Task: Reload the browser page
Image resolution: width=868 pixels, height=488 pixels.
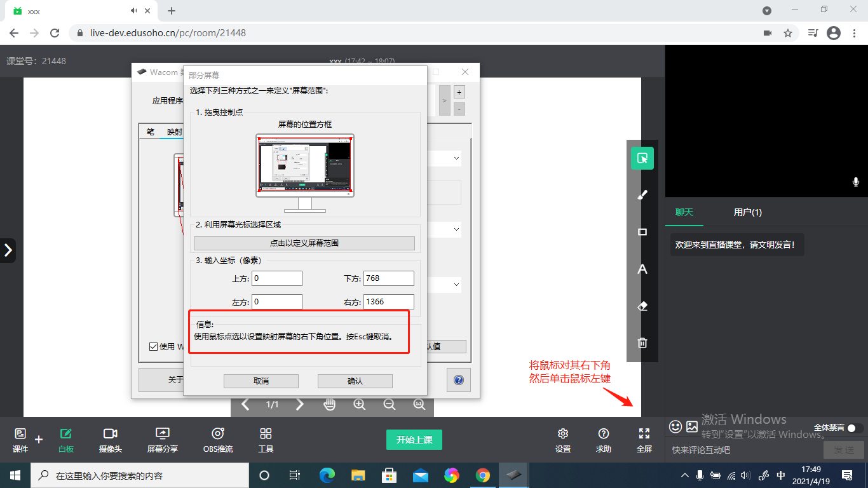Action: pyautogui.click(x=55, y=33)
